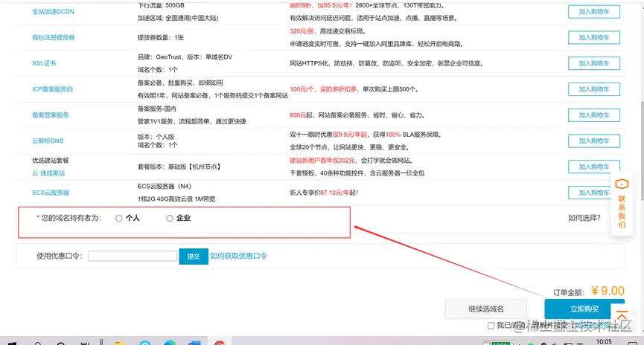644x345 pixels.
Task: Click the ¥9.00 order amount
Action: click(x=608, y=291)
